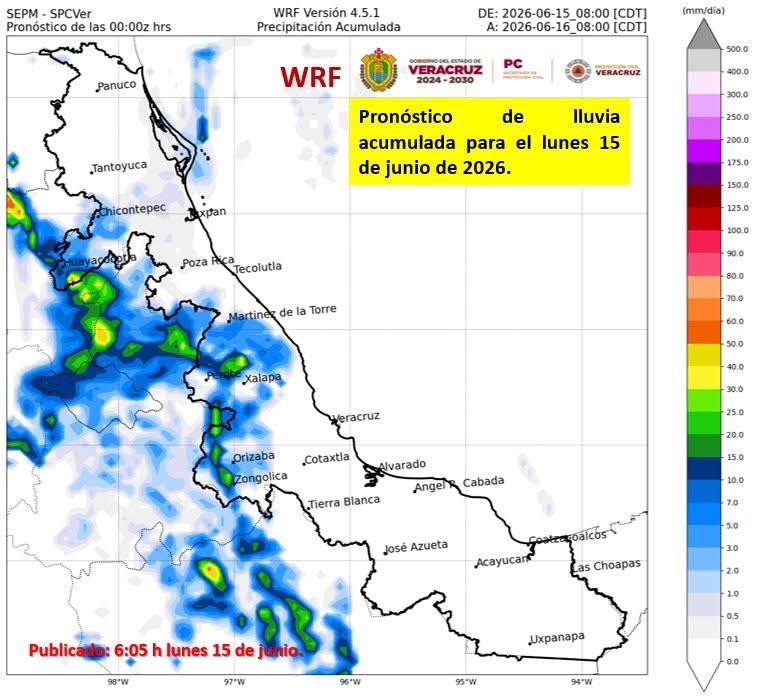Select the Poza Rica city label
The width and height of the screenshot is (757, 699).
click(208, 262)
